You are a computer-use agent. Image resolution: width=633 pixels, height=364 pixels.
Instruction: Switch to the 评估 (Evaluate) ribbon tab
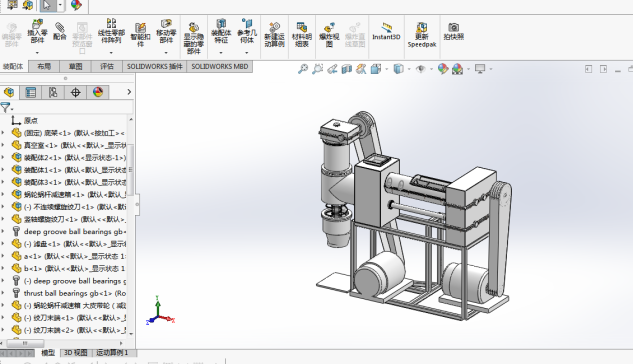pos(107,67)
